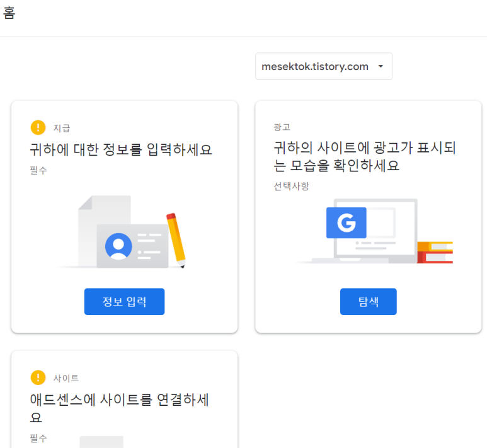Click the 정보 입력 button
Viewport: 487px width, 448px height.
pyautogui.click(x=124, y=301)
